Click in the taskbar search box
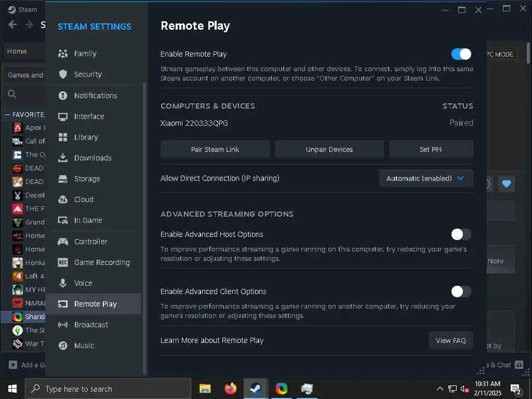The height and width of the screenshot is (399, 532). click(108, 389)
